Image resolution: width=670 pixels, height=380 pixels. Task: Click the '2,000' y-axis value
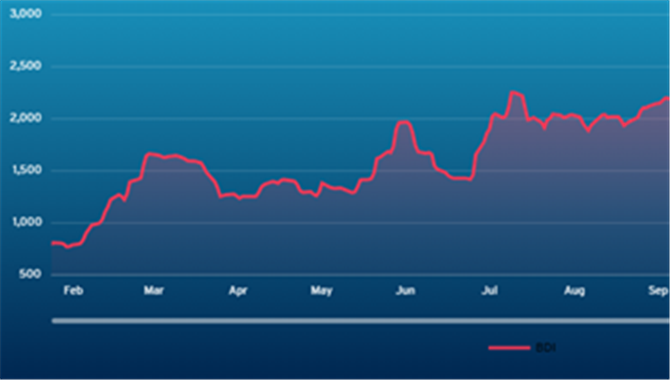pyautogui.click(x=26, y=118)
